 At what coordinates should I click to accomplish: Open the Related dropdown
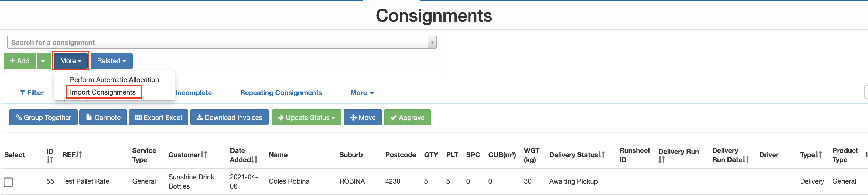click(x=111, y=61)
